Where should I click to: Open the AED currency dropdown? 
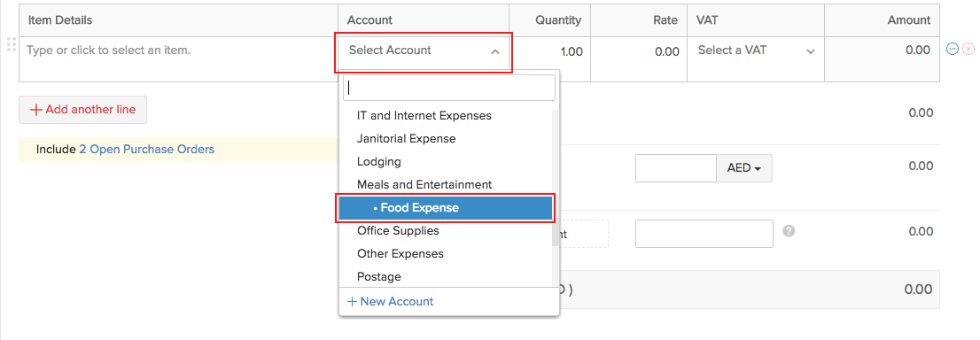[743, 169]
